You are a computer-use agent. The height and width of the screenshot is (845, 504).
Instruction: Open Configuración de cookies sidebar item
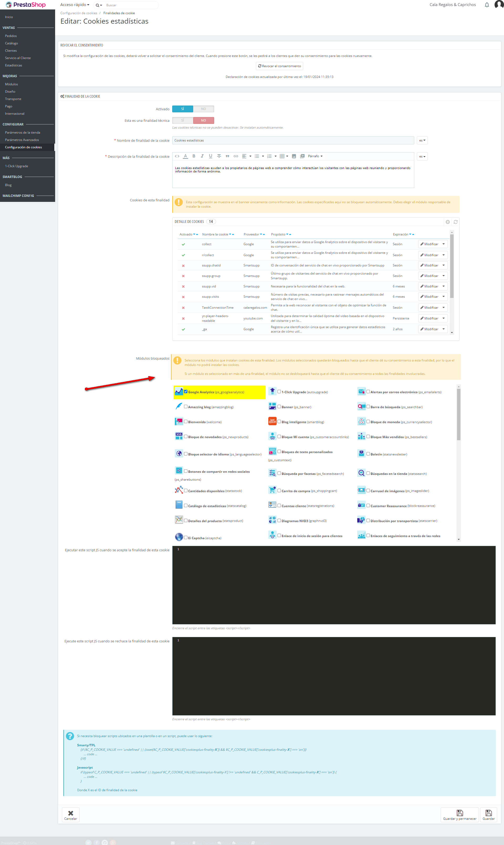point(23,148)
